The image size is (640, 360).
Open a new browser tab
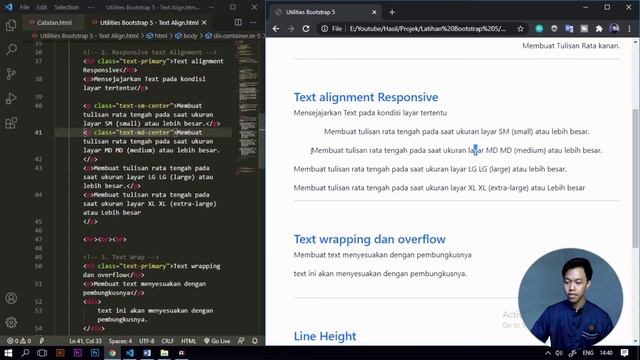[x=392, y=12]
